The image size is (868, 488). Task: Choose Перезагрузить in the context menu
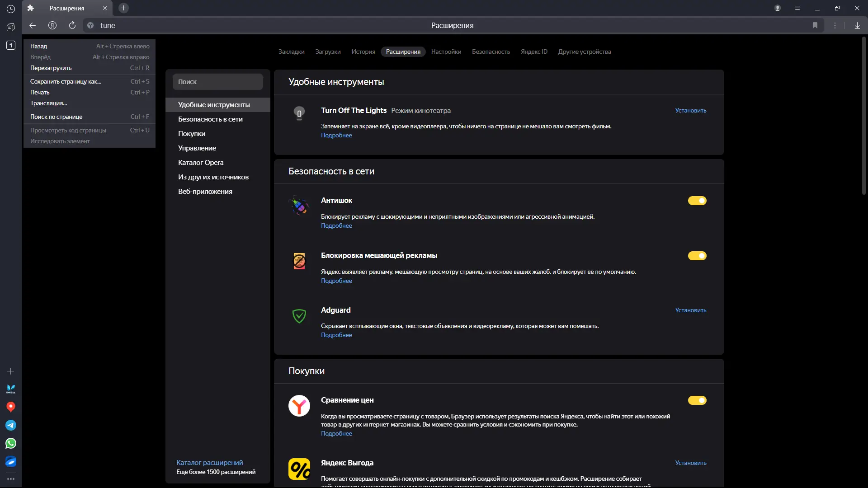(51, 68)
